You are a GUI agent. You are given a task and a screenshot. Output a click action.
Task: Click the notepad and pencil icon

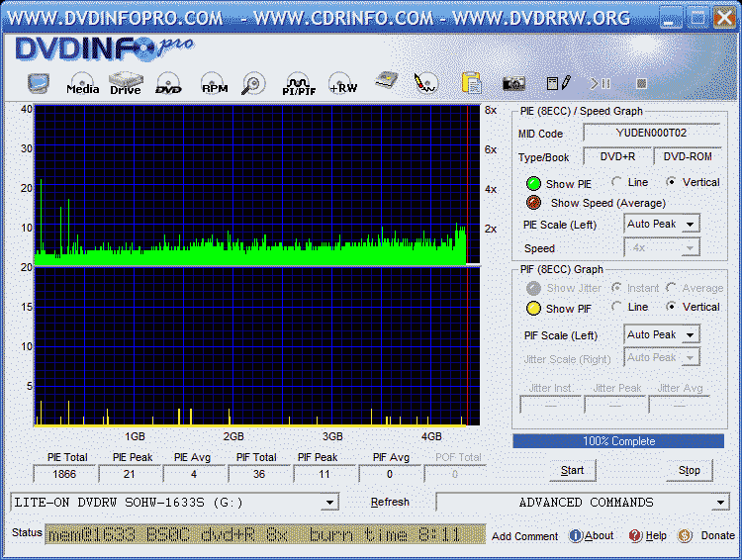tap(558, 83)
